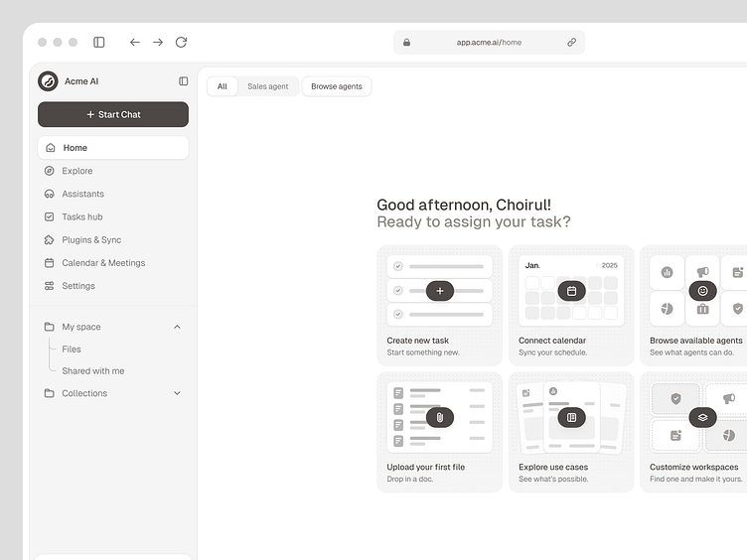Click the smiley icon on Browse available agents card
This screenshot has height=560, width=747.
click(x=702, y=291)
